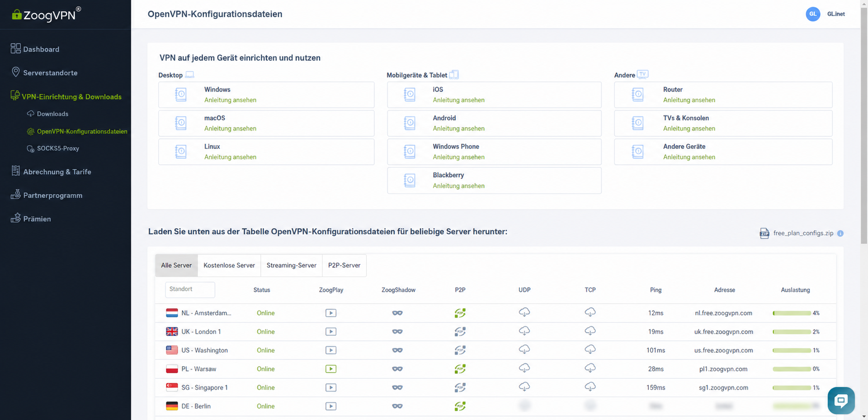Screen dimensions: 868x420
Task: Download TCP config for UK - London 1
Action: point(590,331)
